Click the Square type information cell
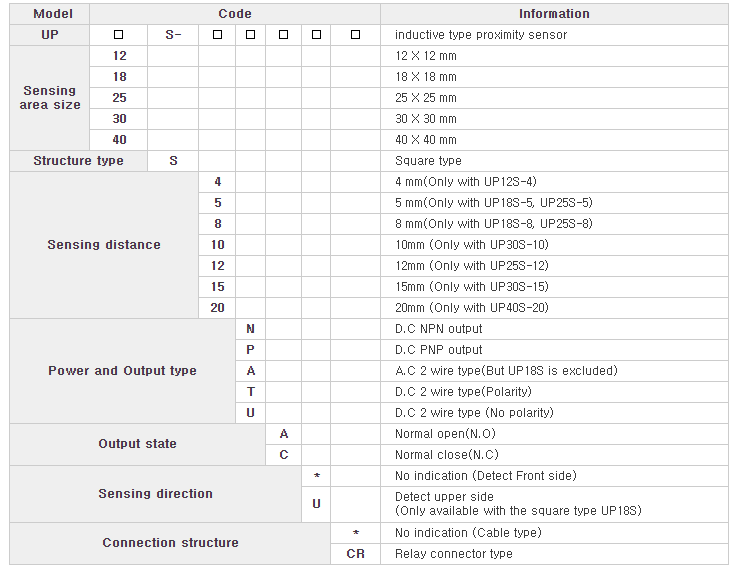Image resolution: width=739 pixels, height=573 pixels. point(428,161)
